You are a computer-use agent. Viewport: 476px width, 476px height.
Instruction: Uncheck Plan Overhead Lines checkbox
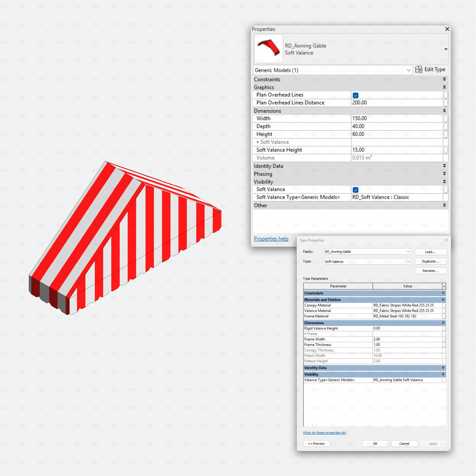pyautogui.click(x=356, y=95)
